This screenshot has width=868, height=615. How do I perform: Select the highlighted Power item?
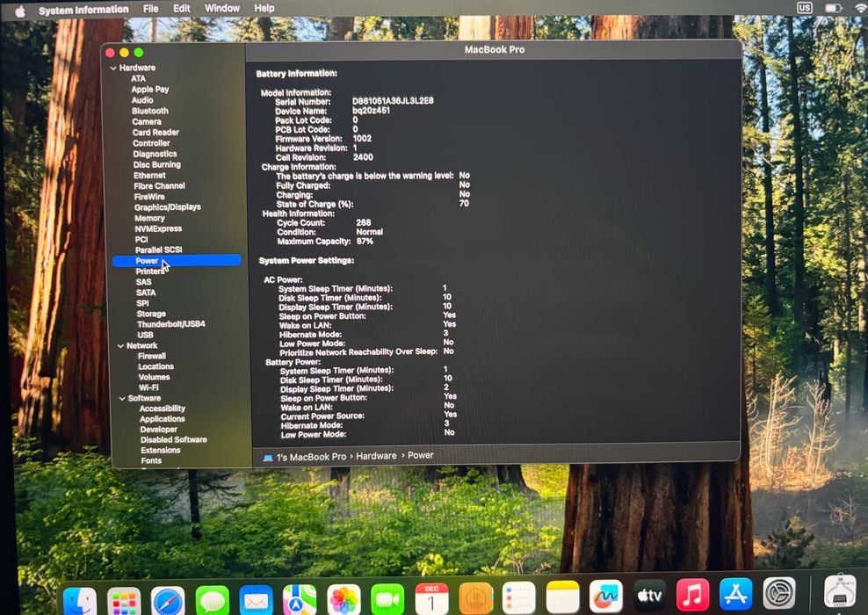pos(177,261)
